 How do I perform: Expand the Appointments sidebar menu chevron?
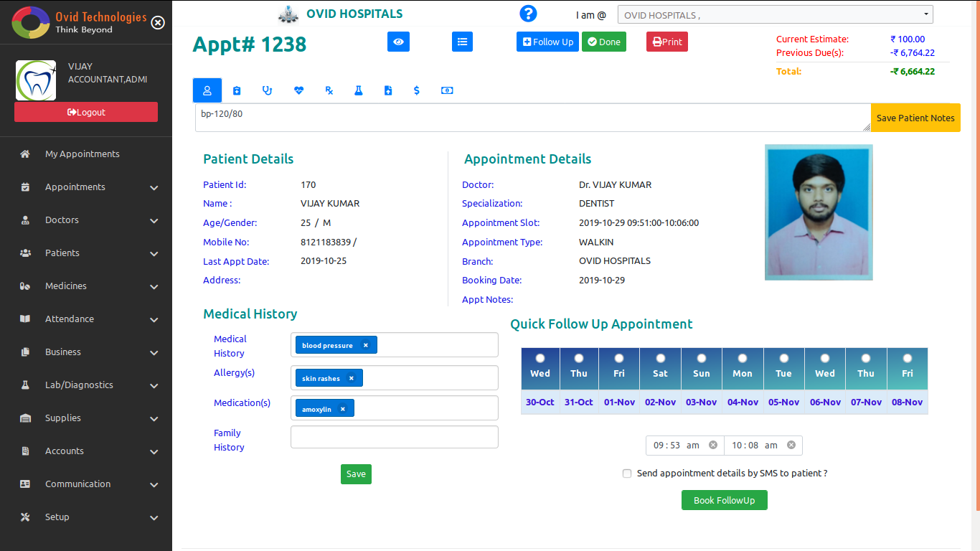tap(154, 188)
